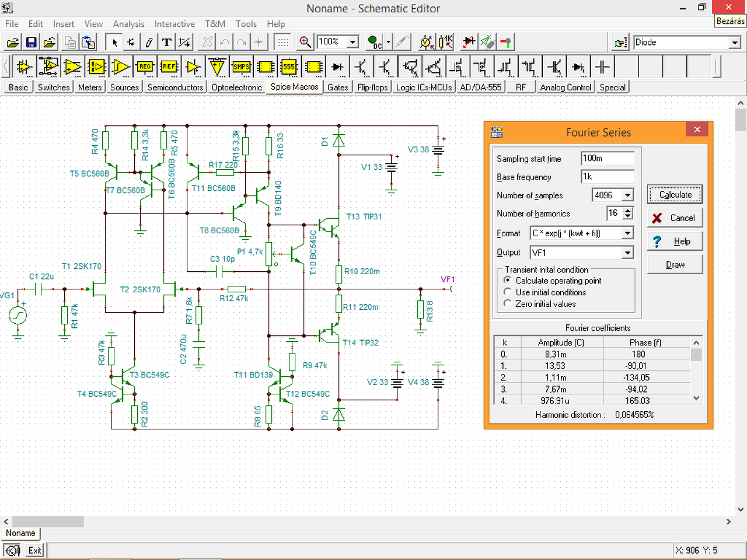Select the pointer arrow tool

click(x=114, y=42)
